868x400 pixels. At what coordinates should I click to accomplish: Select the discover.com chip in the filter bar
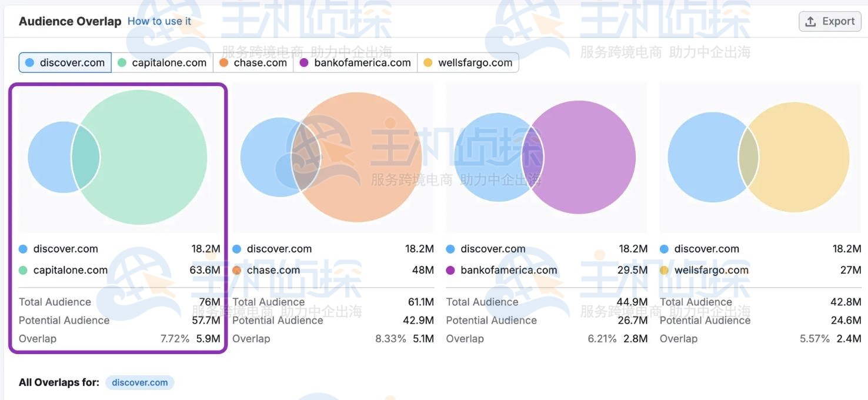65,61
